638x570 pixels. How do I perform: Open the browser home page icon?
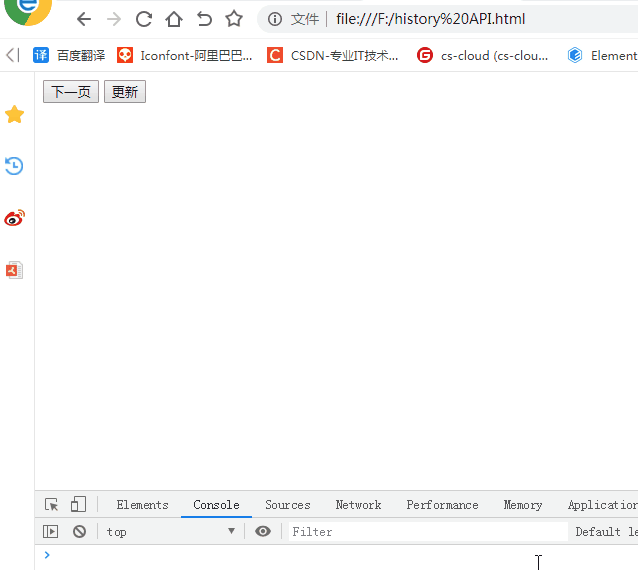click(x=174, y=19)
